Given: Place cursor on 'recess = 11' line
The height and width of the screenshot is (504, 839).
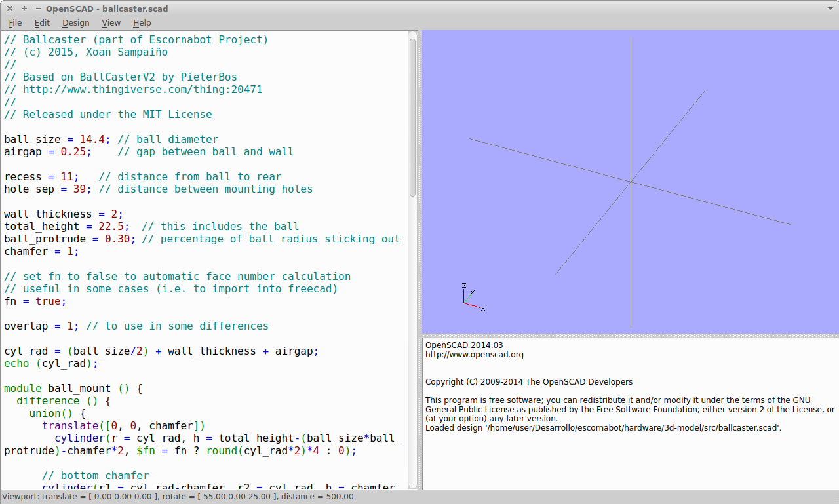Looking at the screenshot, I should click(x=143, y=177).
